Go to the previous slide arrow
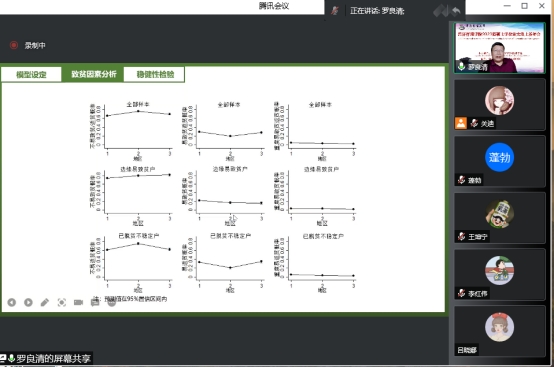 (12, 302)
